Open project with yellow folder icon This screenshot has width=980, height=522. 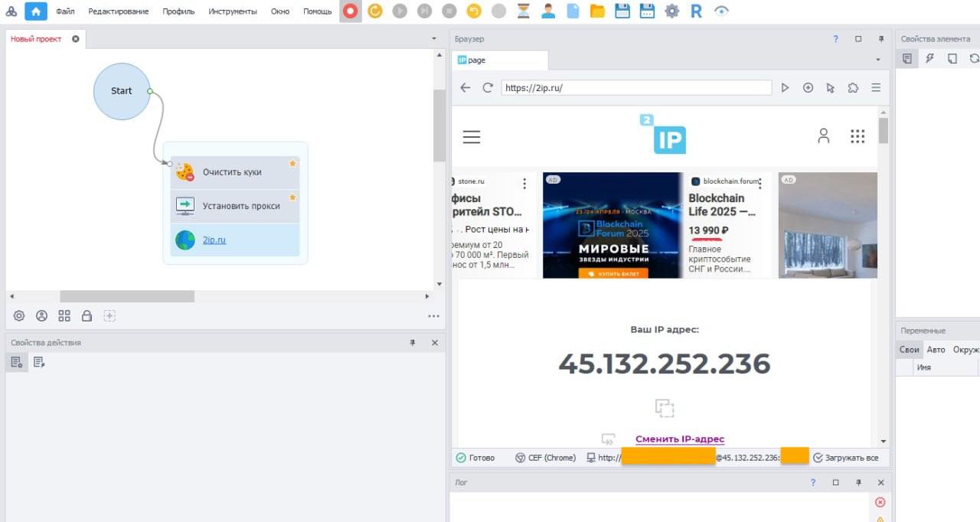(597, 11)
